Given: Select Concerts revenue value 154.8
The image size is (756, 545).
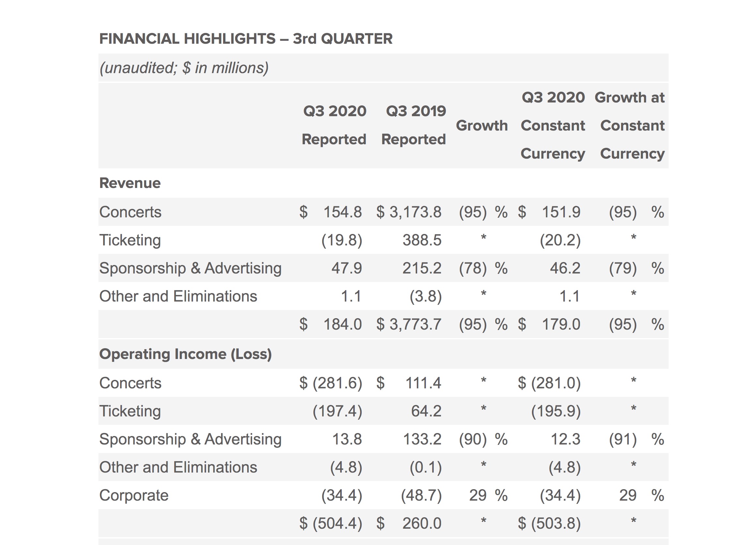Looking at the screenshot, I should pos(342,212).
